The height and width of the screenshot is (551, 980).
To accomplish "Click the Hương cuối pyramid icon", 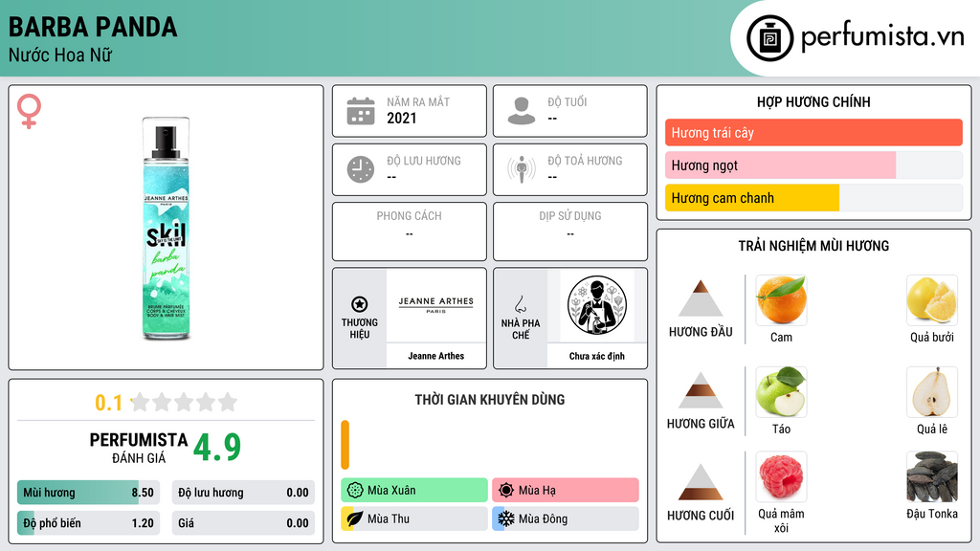I will [x=701, y=482].
